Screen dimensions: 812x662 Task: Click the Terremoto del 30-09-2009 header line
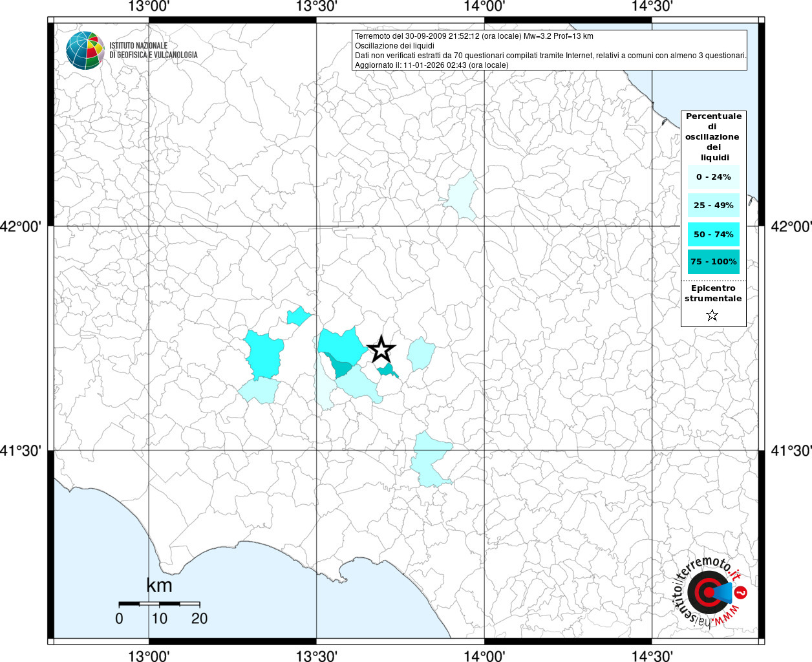click(x=474, y=36)
